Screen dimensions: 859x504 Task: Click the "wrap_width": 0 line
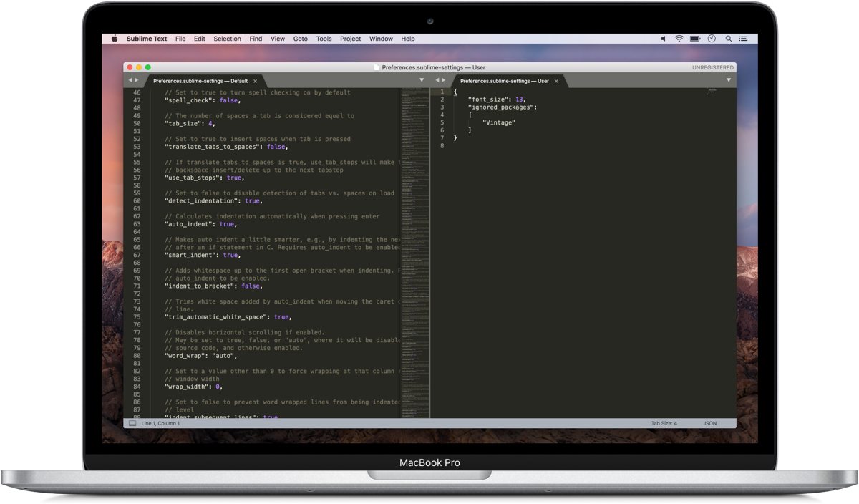[194, 387]
